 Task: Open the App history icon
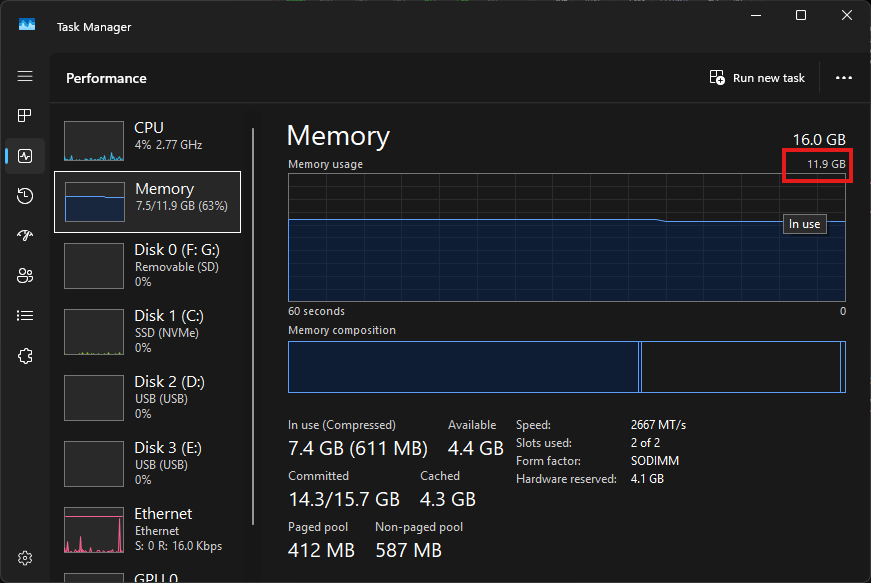pyautogui.click(x=25, y=196)
